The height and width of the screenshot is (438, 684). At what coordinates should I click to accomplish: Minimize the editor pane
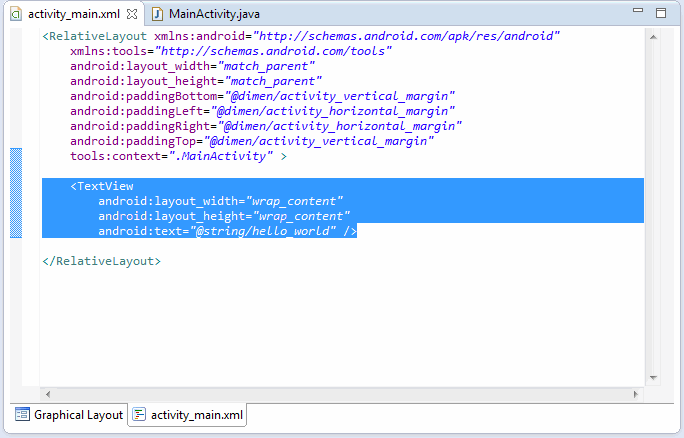click(x=638, y=10)
